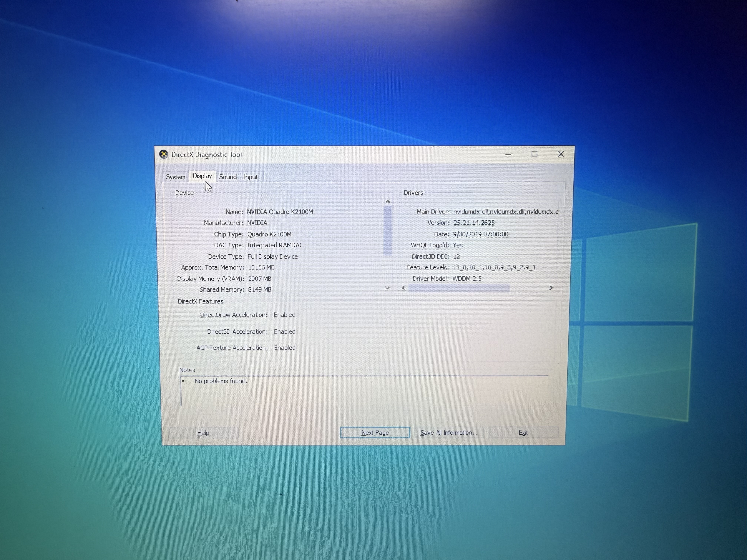The image size is (747, 560).
Task: Click Shared Memory value 8149 MB
Action: tap(260, 290)
